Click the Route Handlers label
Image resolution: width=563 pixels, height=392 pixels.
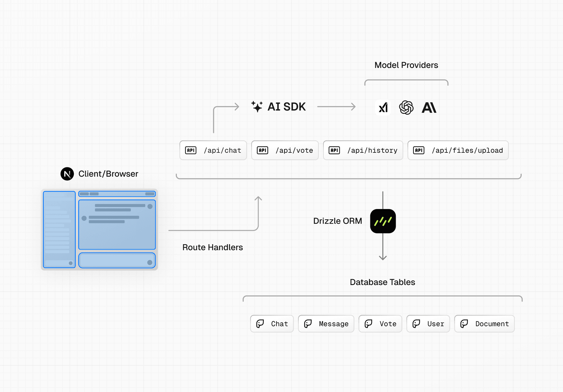tap(213, 247)
